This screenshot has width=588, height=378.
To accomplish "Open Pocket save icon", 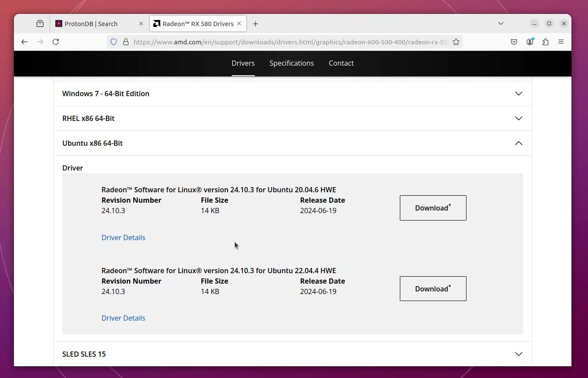I will (x=514, y=42).
